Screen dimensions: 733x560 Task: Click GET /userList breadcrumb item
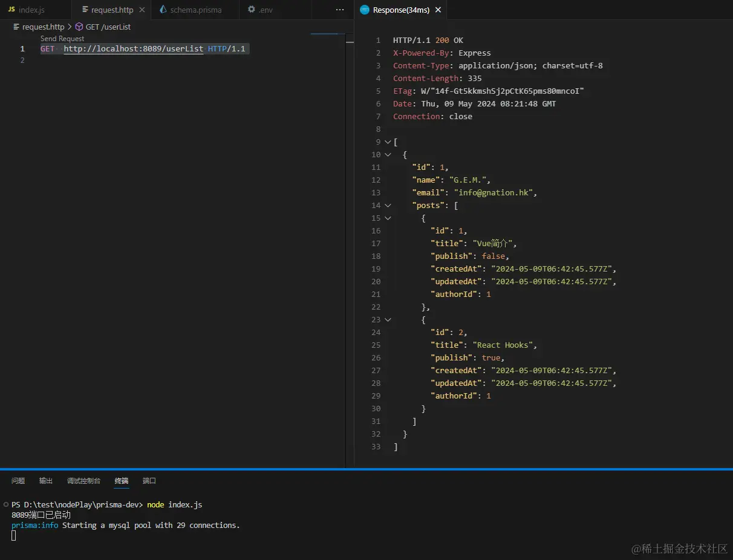[x=108, y=27]
